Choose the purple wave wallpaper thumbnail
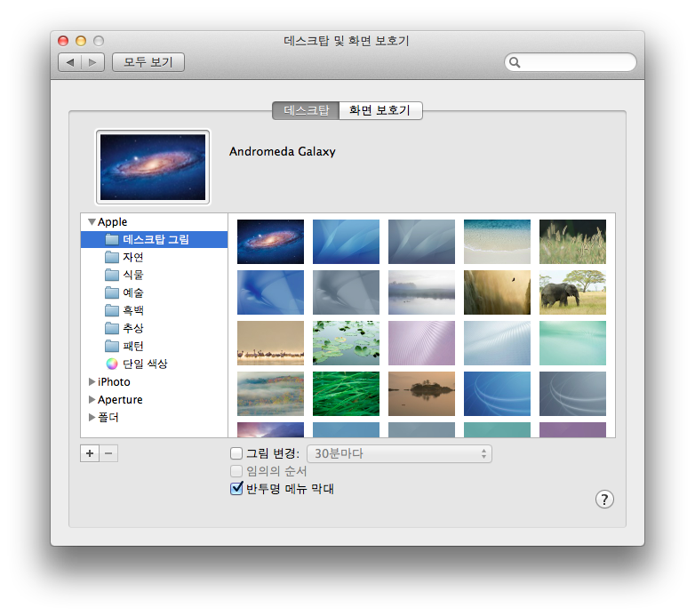 [x=421, y=343]
